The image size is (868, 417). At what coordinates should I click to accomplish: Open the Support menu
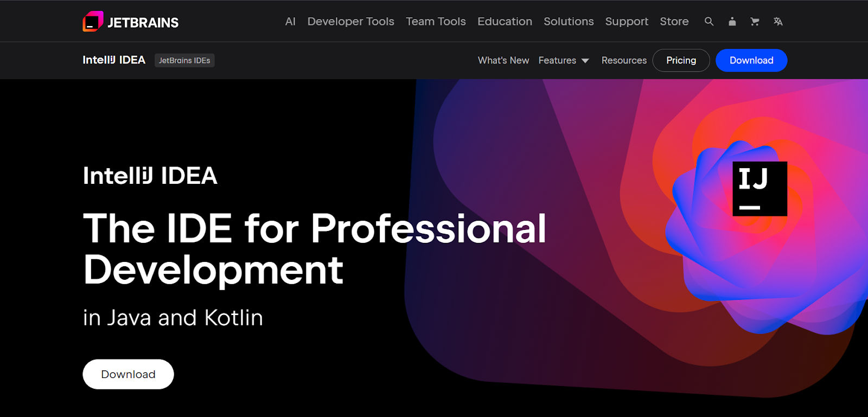pos(627,22)
